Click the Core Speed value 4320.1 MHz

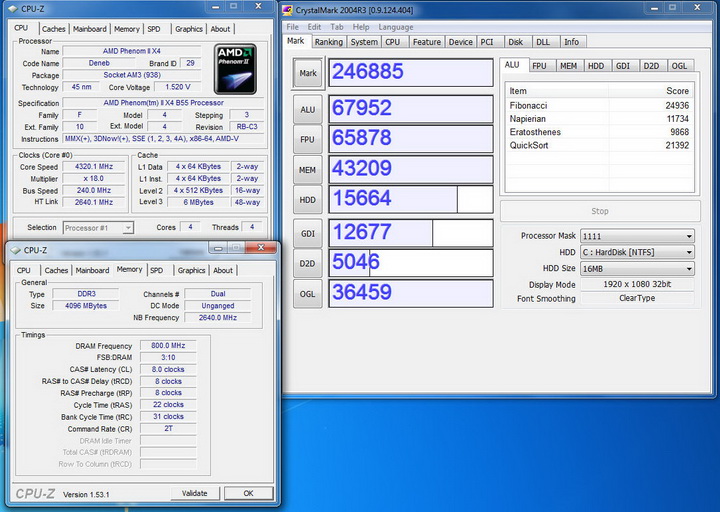[x=94, y=167]
